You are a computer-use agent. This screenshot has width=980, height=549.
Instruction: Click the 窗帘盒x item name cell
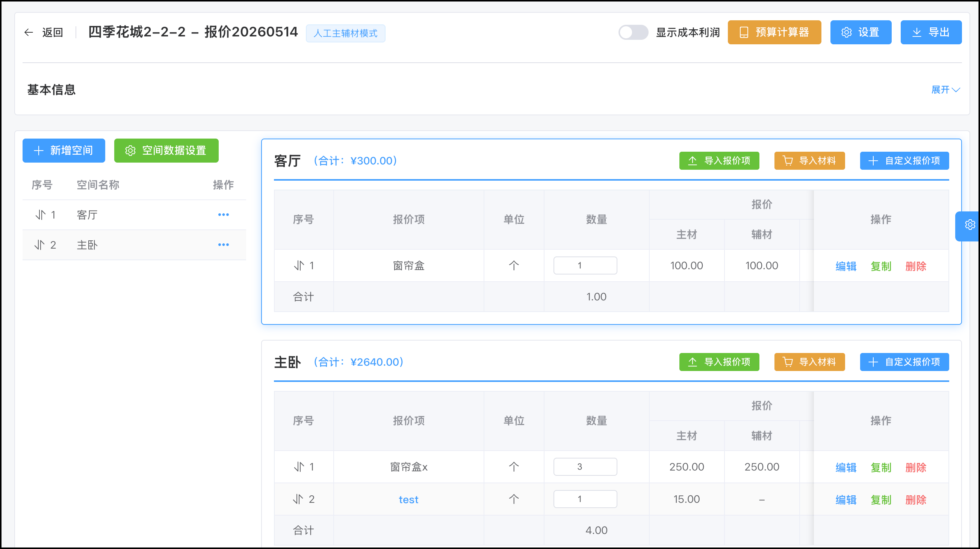point(408,466)
